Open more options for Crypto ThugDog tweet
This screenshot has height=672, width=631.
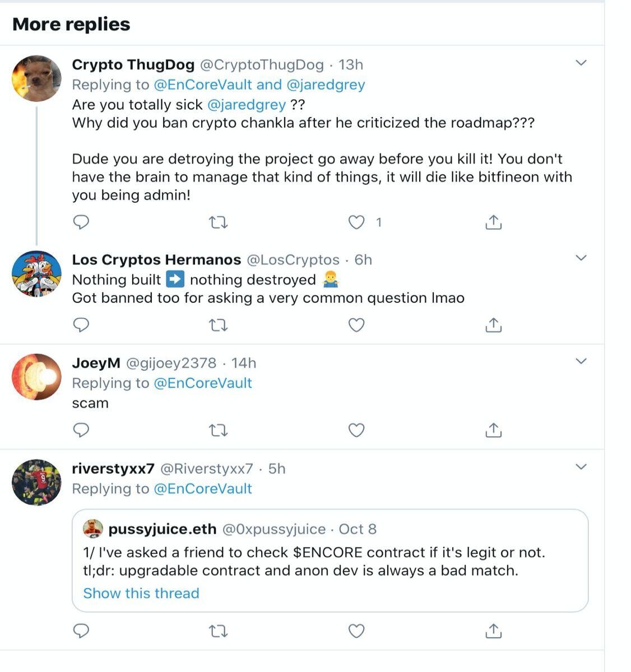click(581, 63)
